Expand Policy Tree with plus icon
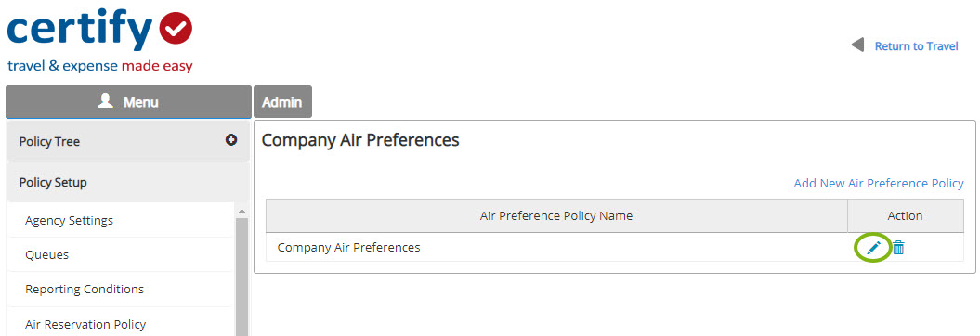Screen dimensions: 980x336 (x=231, y=140)
